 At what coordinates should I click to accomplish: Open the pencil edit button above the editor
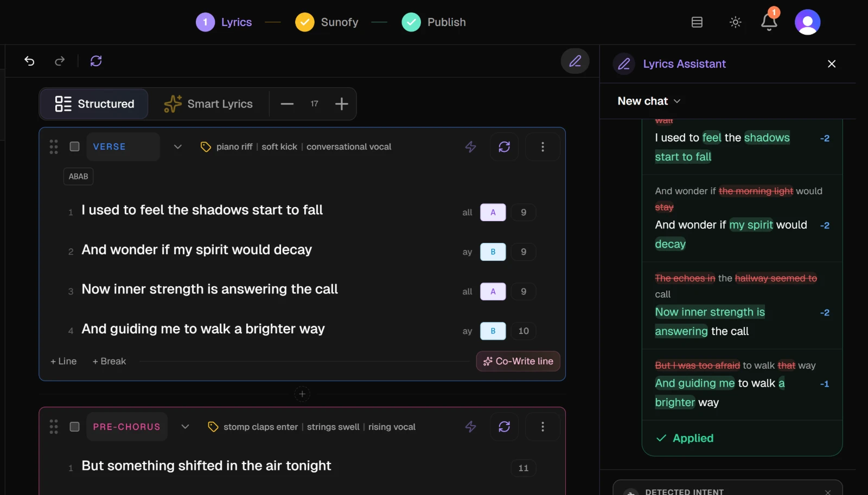pyautogui.click(x=575, y=61)
